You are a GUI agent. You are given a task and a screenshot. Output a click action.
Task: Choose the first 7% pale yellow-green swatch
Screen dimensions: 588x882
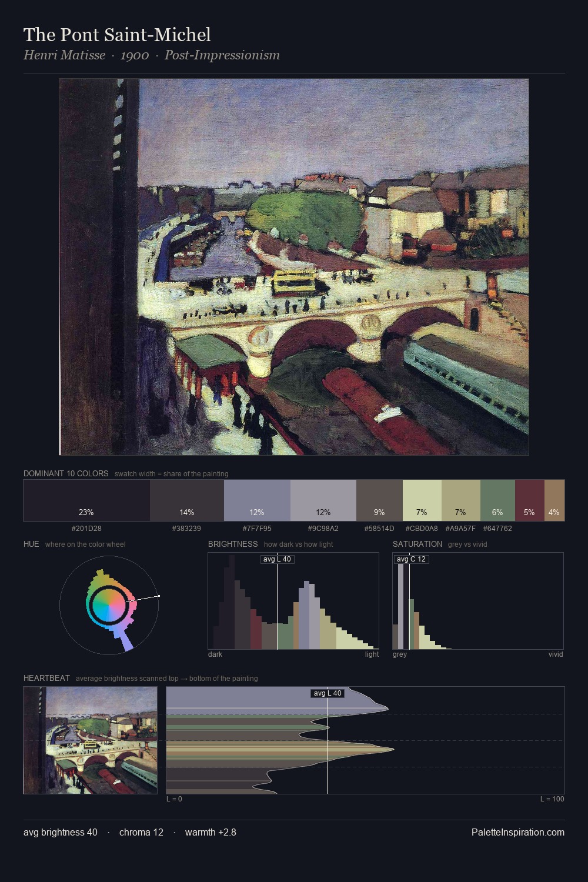(422, 500)
